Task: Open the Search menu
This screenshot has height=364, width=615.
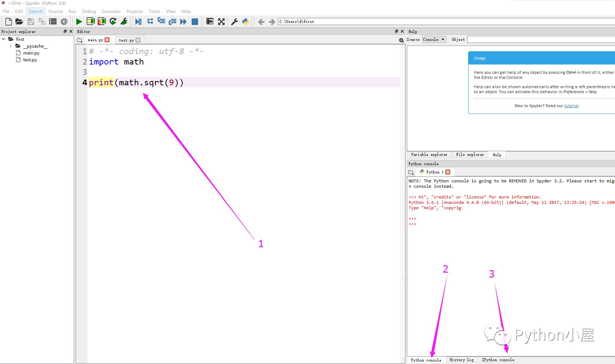Action: (x=35, y=11)
